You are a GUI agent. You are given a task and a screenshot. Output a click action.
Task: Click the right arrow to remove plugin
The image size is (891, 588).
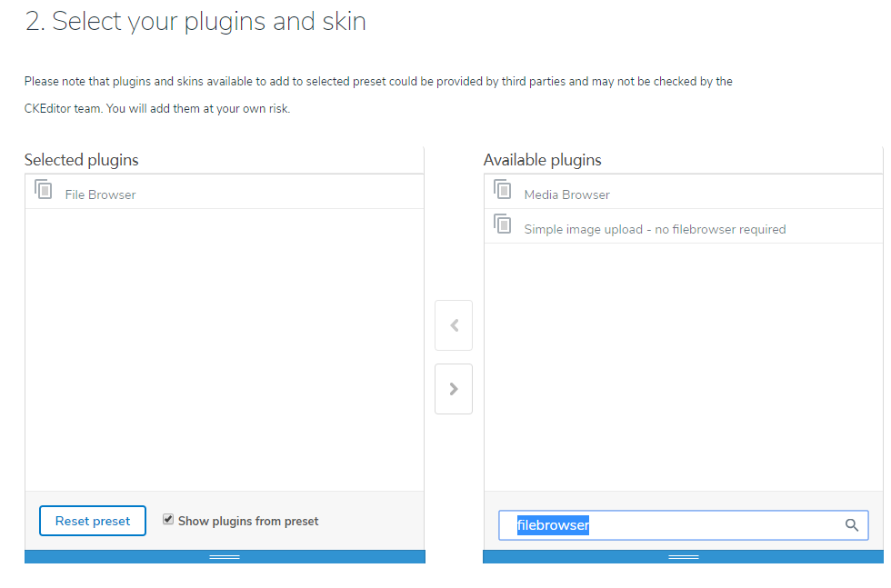(454, 389)
